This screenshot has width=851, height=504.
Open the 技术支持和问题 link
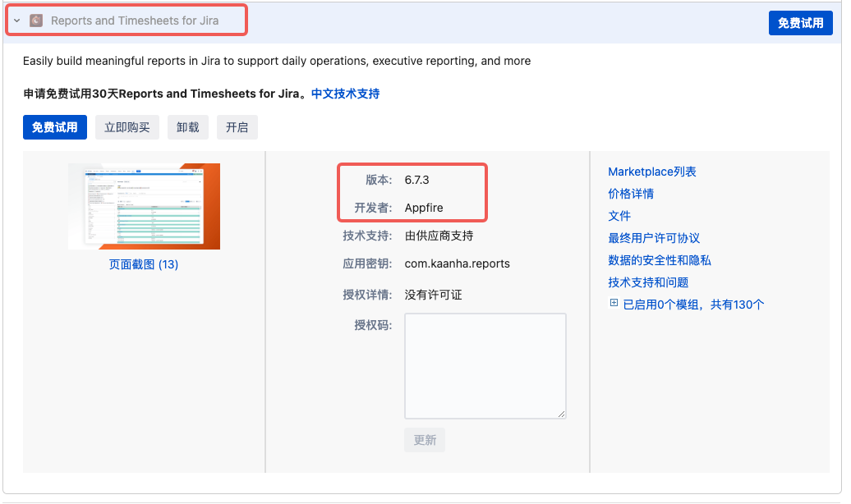648,282
